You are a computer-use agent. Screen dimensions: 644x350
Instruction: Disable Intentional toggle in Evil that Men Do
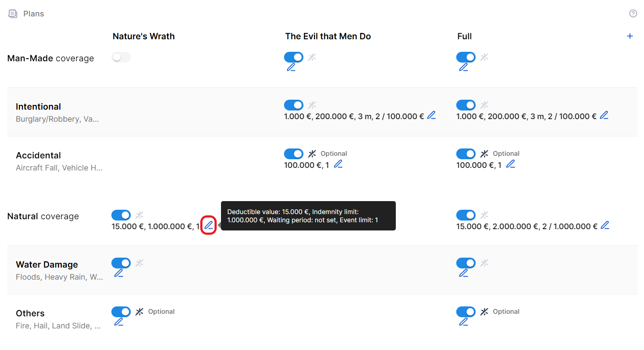coord(294,105)
